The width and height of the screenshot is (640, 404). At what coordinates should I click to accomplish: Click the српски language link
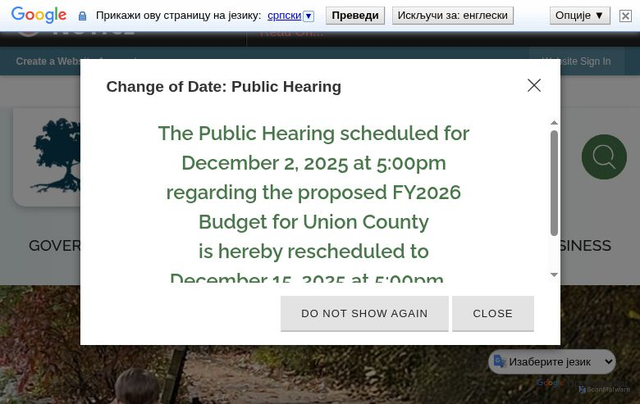pyautogui.click(x=284, y=16)
